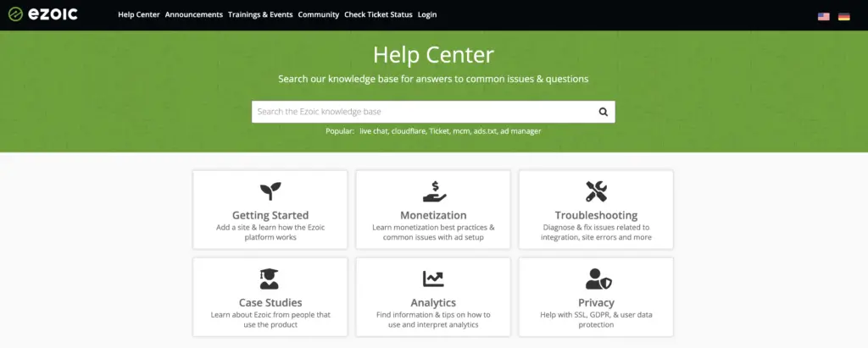The height and width of the screenshot is (348, 868).
Task: Click the Help Center nav item
Action: coord(139,15)
